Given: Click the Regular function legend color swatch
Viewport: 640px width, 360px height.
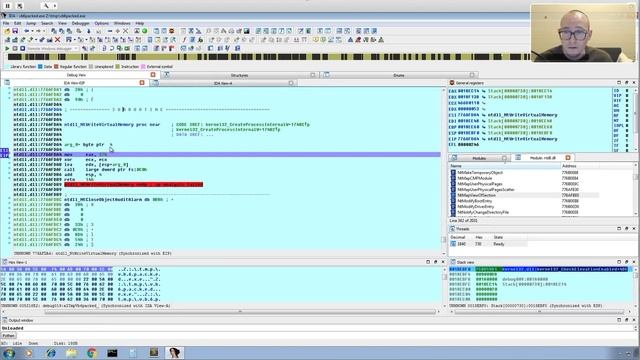Looking at the screenshot, I should (x=56, y=67).
